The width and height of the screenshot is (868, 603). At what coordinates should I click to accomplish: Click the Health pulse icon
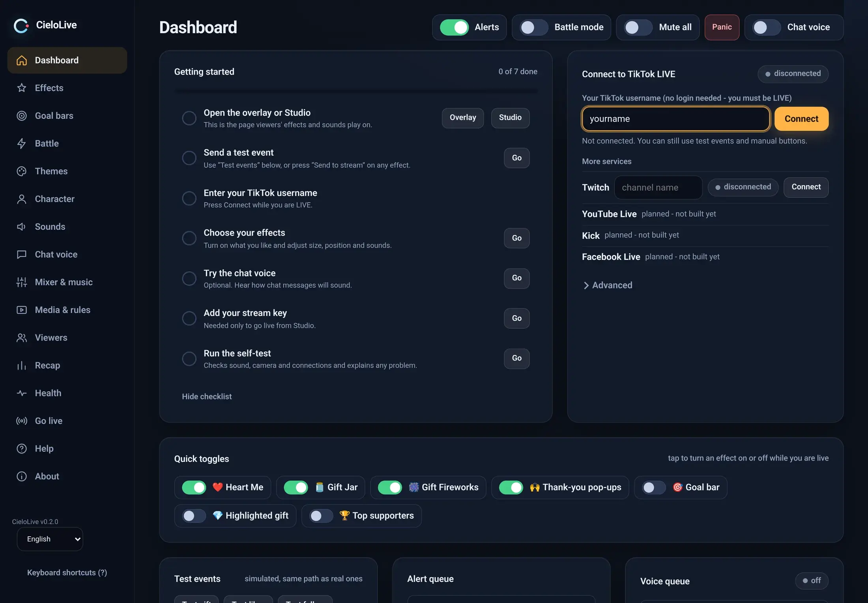coord(22,393)
